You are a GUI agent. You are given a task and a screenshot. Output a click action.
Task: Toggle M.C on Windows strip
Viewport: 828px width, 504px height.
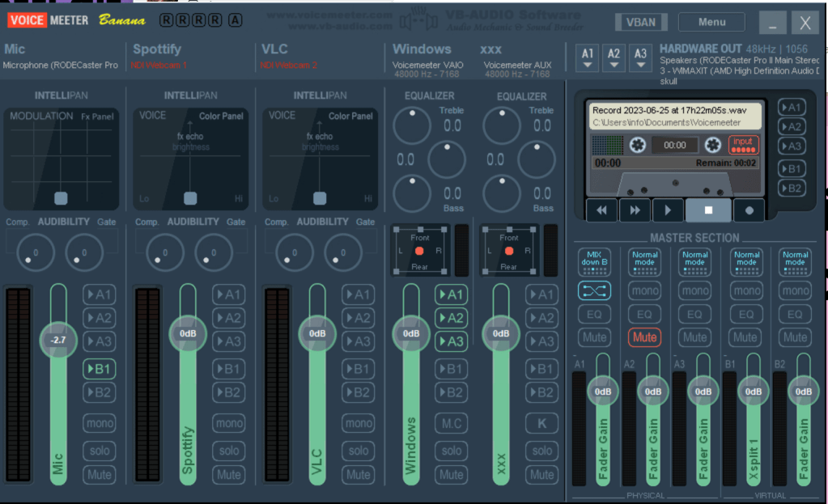tap(451, 423)
